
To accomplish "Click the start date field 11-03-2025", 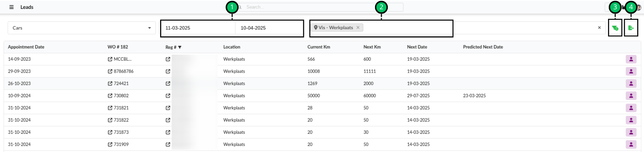I will [x=197, y=28].
